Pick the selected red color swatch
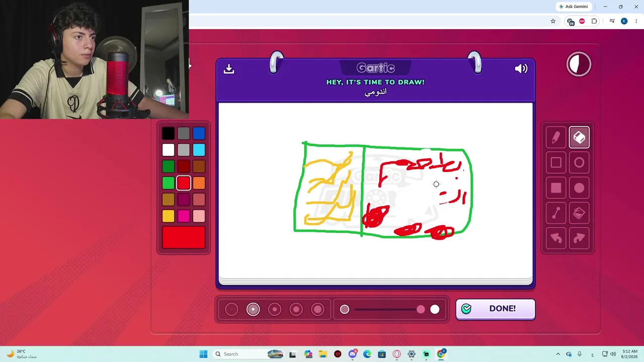Image resolution: width=644 pixels, height=362 pixels. pyautogui.click(x=184, y=183)
